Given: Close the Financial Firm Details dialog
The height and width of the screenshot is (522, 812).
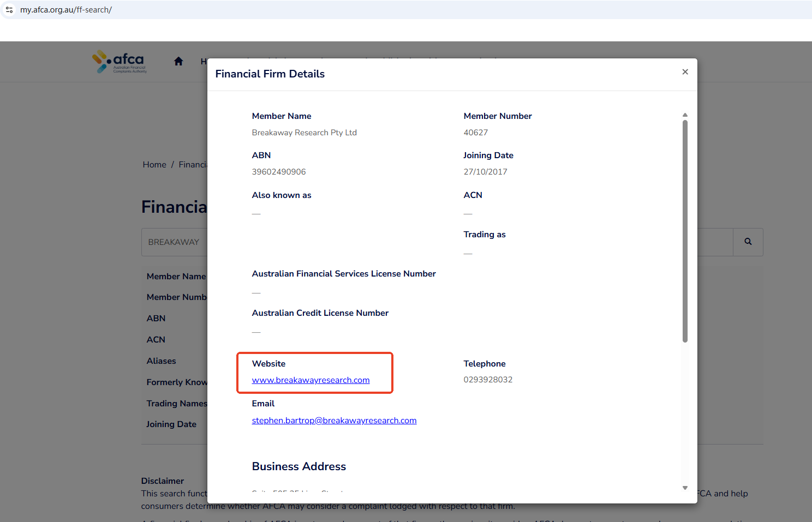Looking at the screenshot, I should 685,72.
